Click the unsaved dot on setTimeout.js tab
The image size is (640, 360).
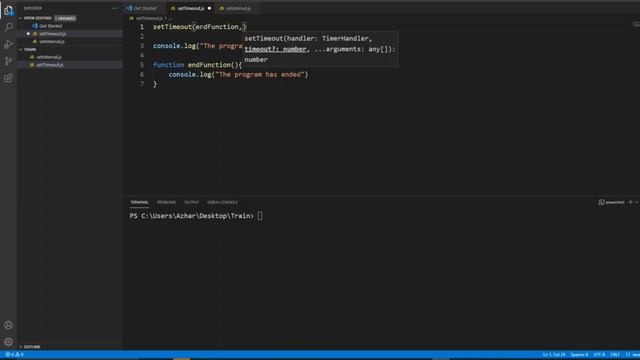pos(209,8)
